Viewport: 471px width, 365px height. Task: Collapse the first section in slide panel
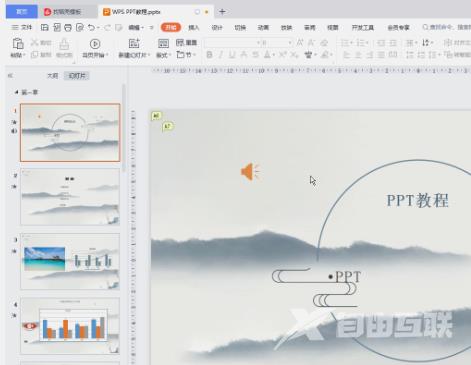click(16, 92)
